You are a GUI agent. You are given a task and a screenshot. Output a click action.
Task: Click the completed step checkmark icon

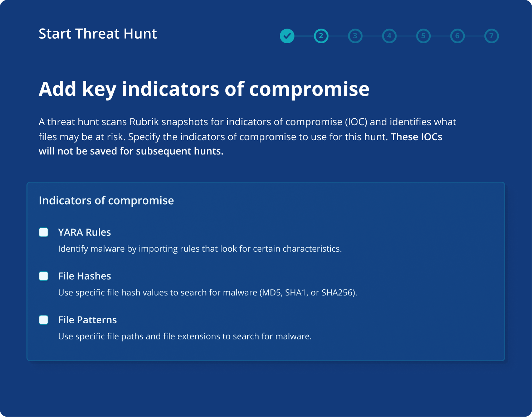point(287,36)
